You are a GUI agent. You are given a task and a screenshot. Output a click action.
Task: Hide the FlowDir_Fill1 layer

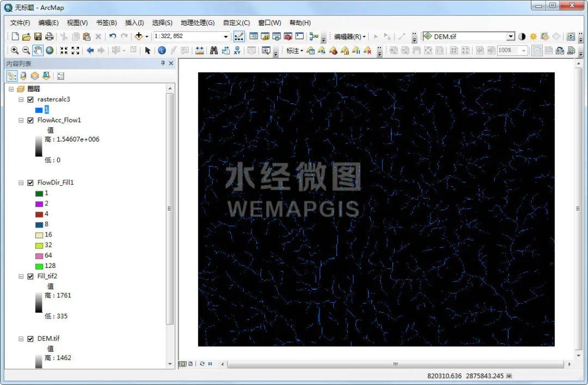tap(30, 183)
